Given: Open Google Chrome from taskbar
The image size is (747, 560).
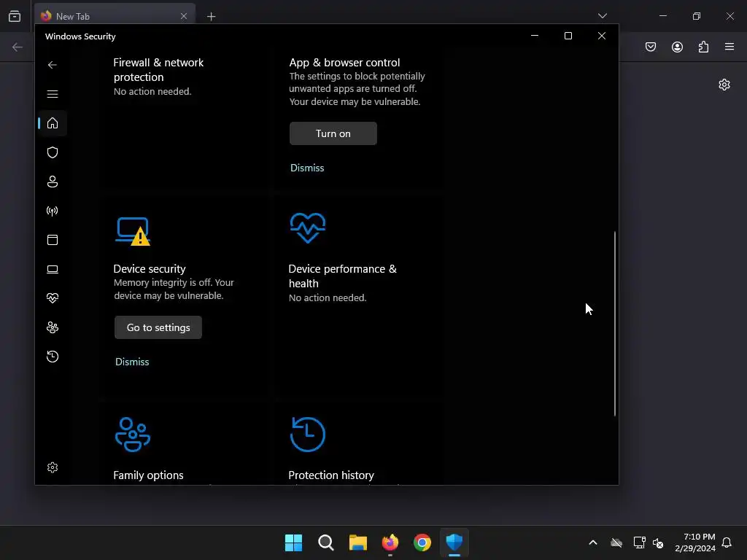Looking at the screenshot, I should (x=422, y=542).
